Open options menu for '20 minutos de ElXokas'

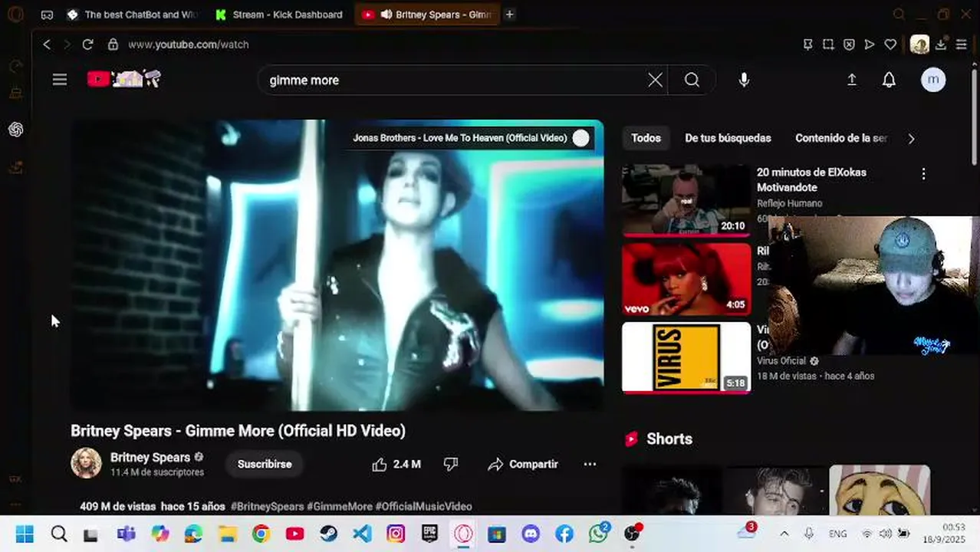[923, 174]
